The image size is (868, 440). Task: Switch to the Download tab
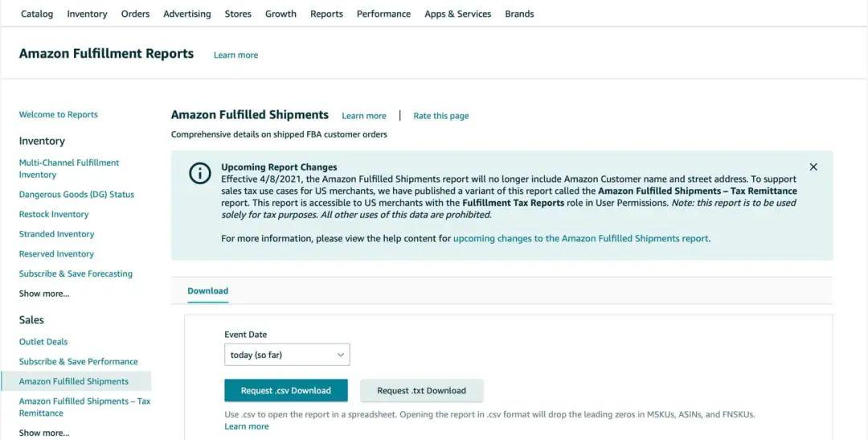(207, 291)
